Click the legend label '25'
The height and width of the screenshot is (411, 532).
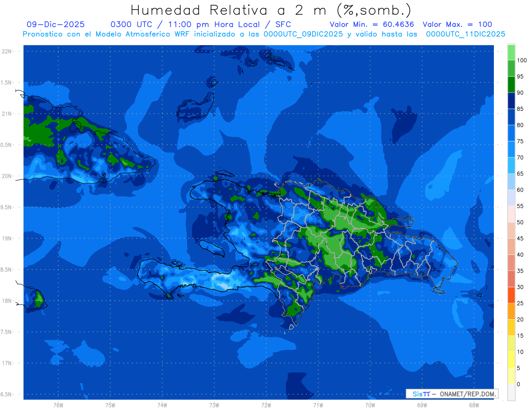coord(520,303)
